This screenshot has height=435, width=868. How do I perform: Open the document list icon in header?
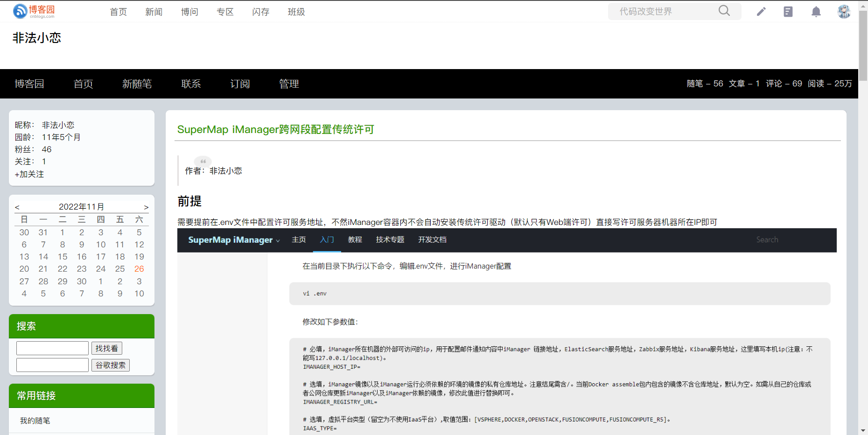(788, 12)
